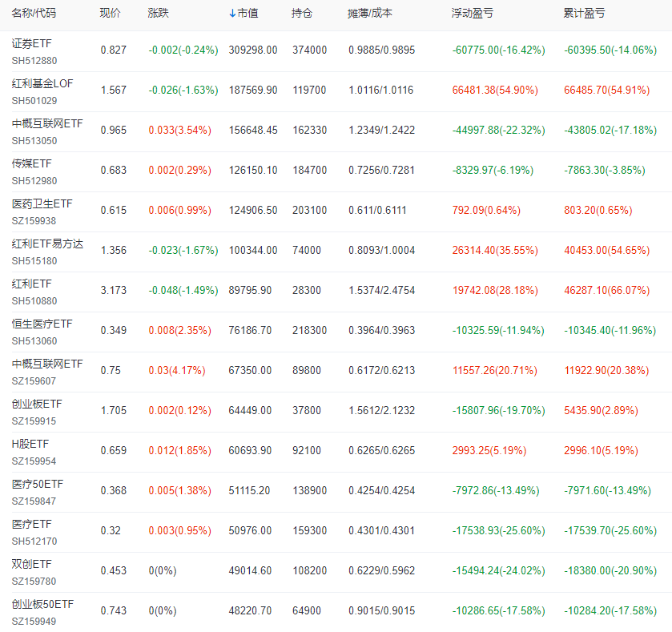Image resolution: width=672 pixels, height=632 pixels.
Task: Sort by the 市值 column arrow
Action: click(x=232, y=14)
